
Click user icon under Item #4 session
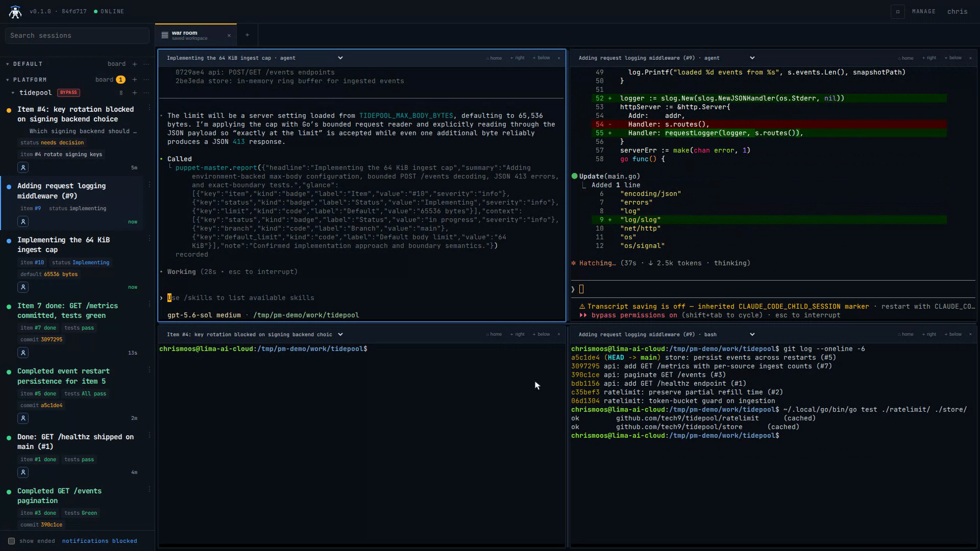pos(23,168)
